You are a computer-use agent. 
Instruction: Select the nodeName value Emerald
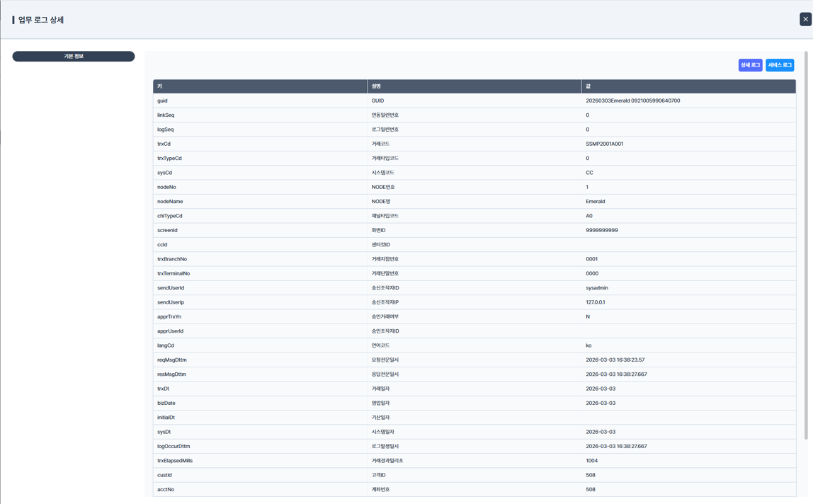pyautogui.click(x=595, y=201)
